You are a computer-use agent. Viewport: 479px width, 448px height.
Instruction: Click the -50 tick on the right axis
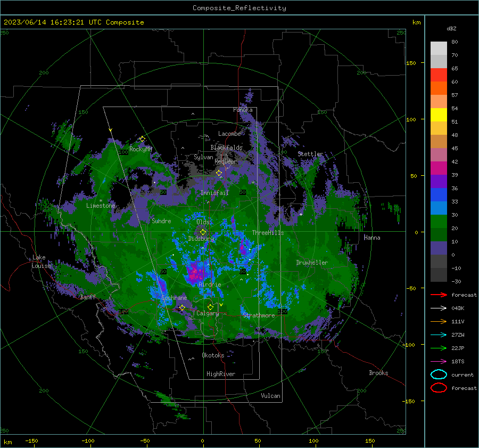point(411,288)
